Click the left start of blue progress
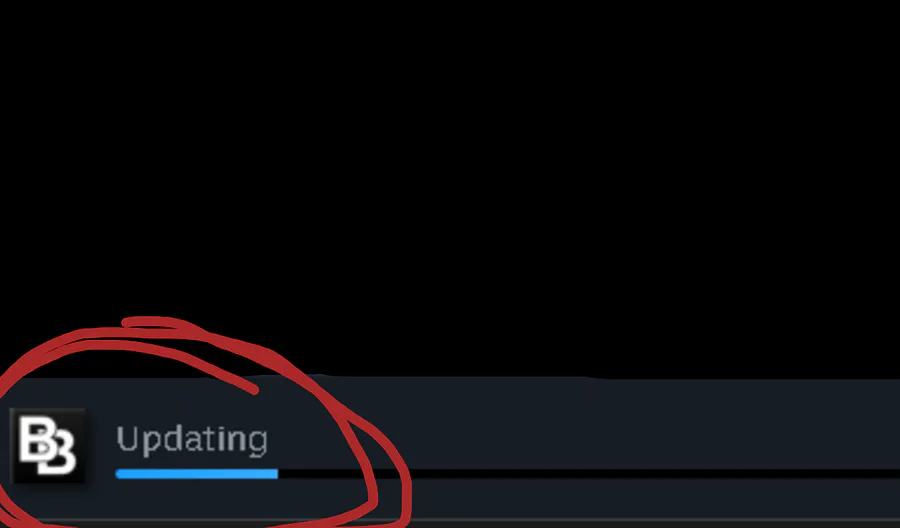The image size is (900, 528). 120,473
